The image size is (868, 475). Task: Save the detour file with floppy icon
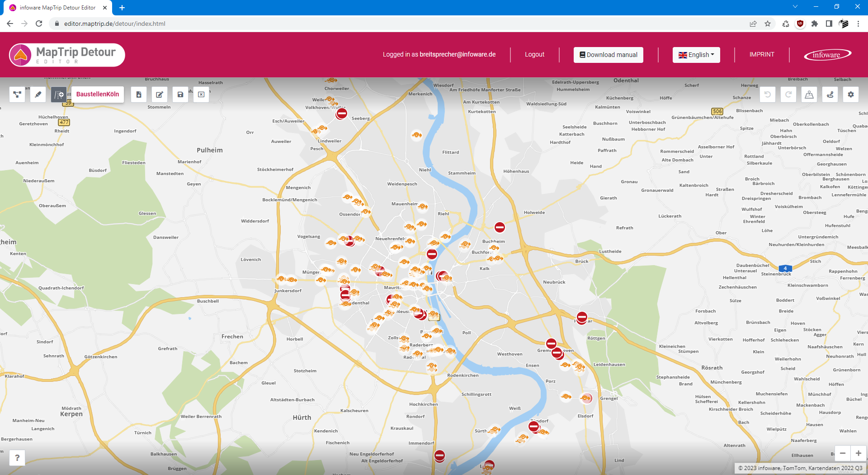click(180, 95)
